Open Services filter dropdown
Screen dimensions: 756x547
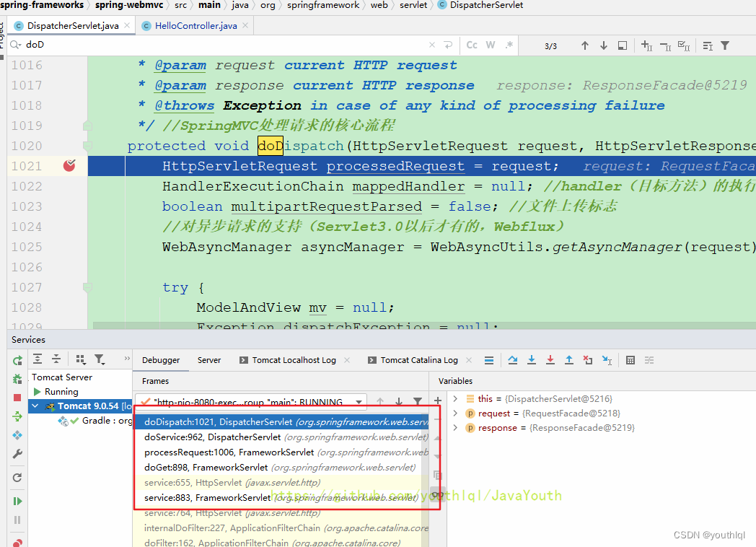coord(100,359)
